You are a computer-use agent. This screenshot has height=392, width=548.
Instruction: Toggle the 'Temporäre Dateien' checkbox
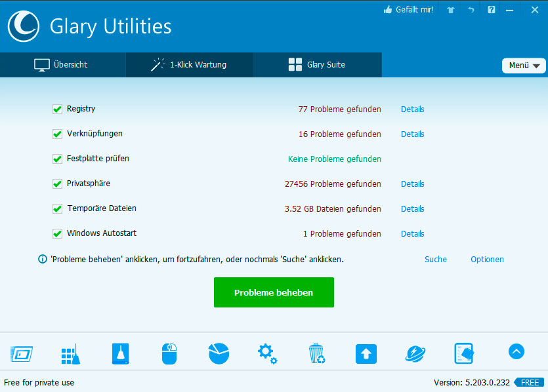tap(57, 208)
